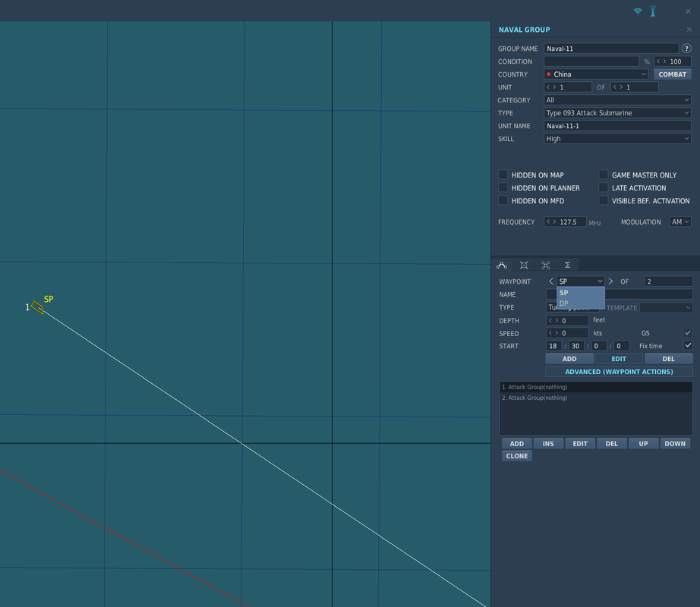Close the Naval Group panel

point(689,30)
